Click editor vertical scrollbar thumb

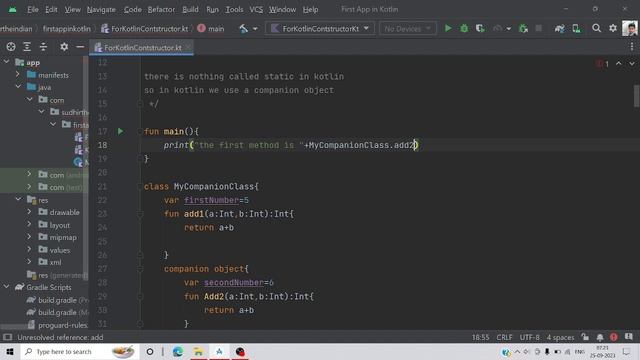[x=636, y=96]
